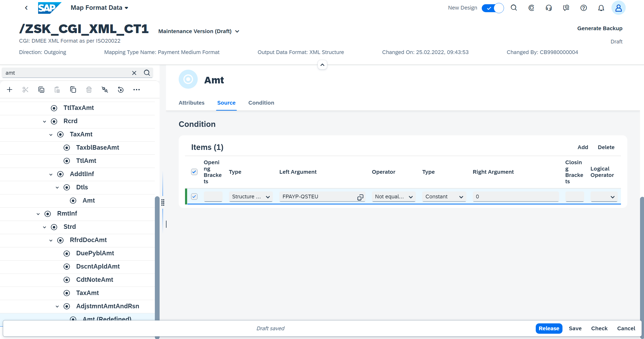Toggle the checkbox of the FPAYP-QSTEU row

coord(194,197)
